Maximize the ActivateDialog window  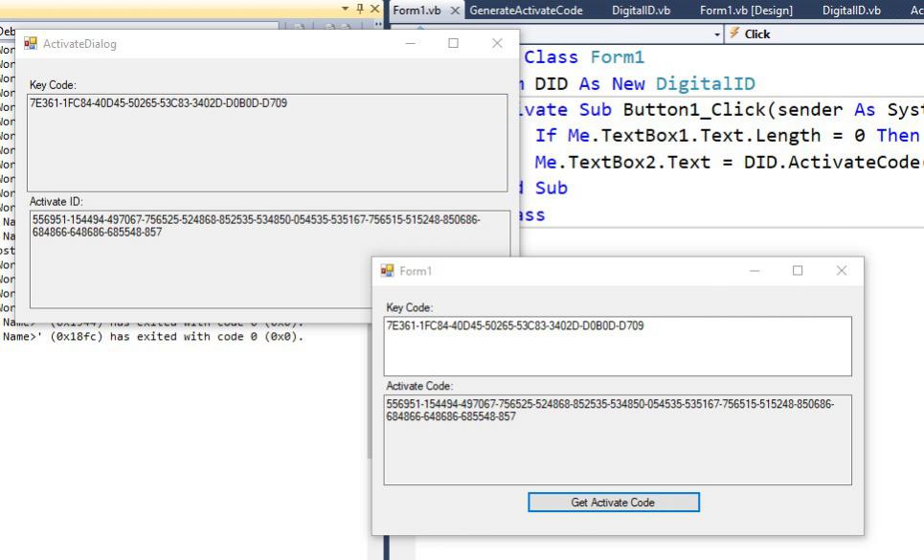[x=454, y=44]
